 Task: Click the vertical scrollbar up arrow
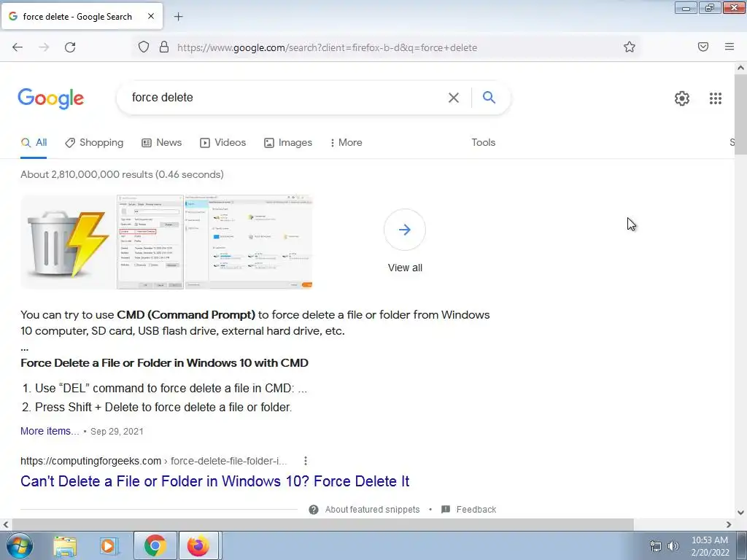(740, 68)
